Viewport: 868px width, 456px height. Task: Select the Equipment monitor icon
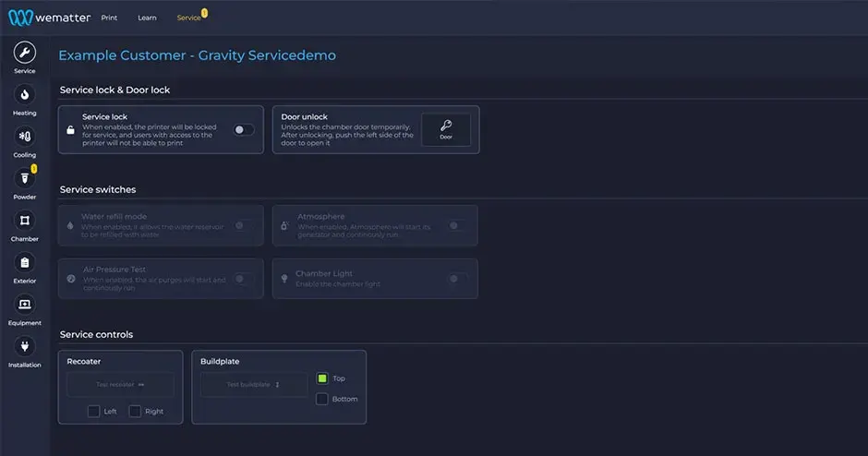(x=25, y=305)
